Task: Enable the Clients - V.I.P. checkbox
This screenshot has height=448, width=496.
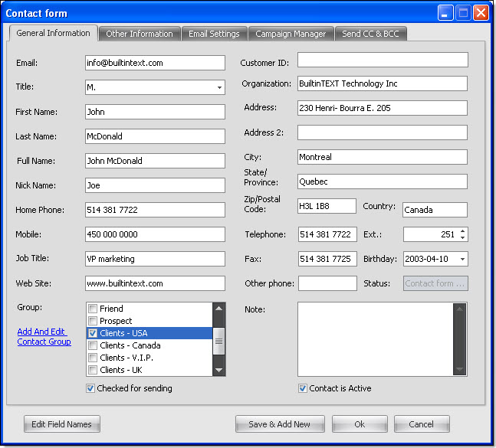Action: coord(93,358)
